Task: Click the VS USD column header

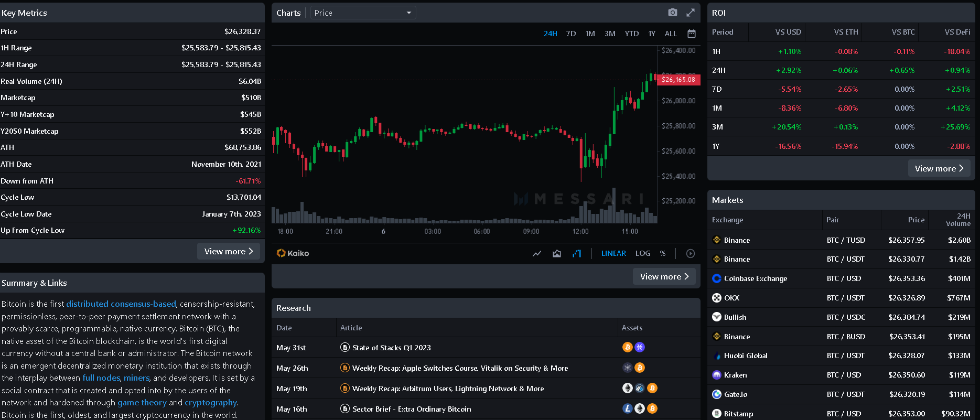Action: pos(788,32)
